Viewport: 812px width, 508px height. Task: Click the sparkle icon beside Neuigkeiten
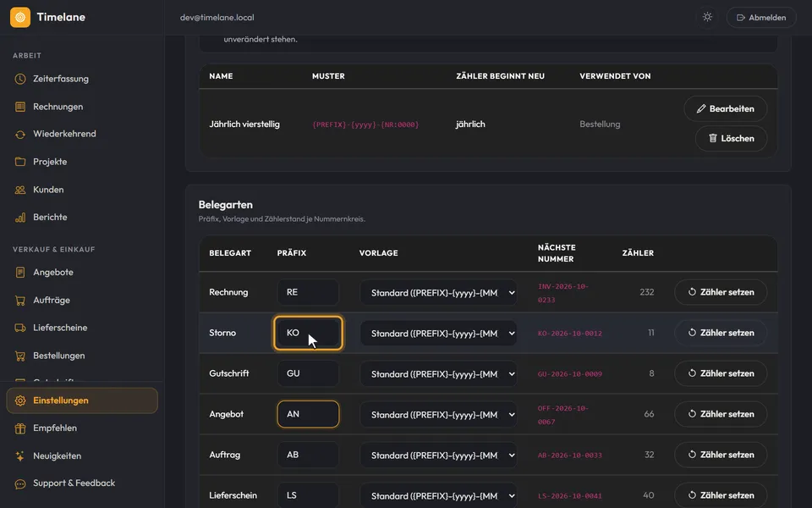point(20,456)
